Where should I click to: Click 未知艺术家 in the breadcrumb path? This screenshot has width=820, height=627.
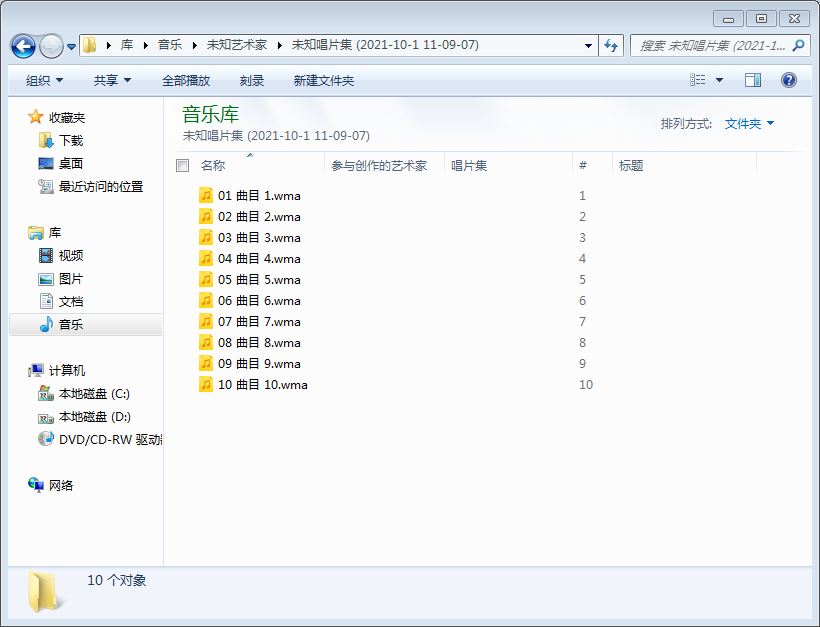point(236,46)
